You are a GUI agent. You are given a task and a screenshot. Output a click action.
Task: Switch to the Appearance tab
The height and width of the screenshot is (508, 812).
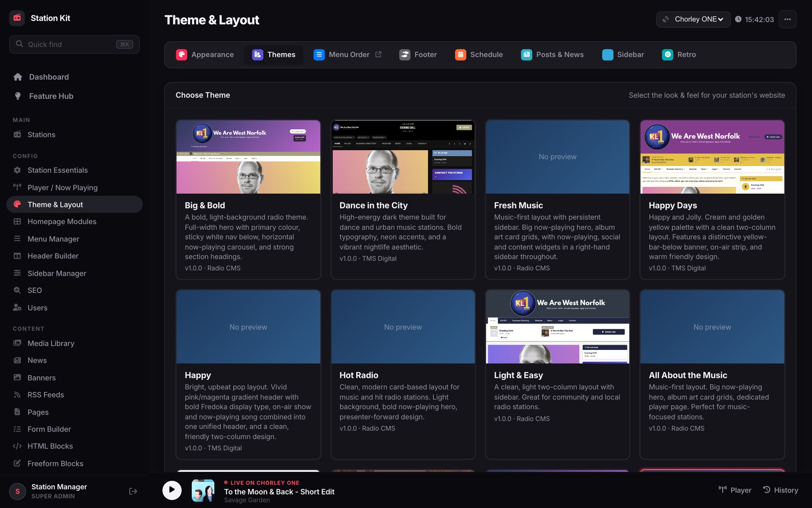tap(205, 55)
